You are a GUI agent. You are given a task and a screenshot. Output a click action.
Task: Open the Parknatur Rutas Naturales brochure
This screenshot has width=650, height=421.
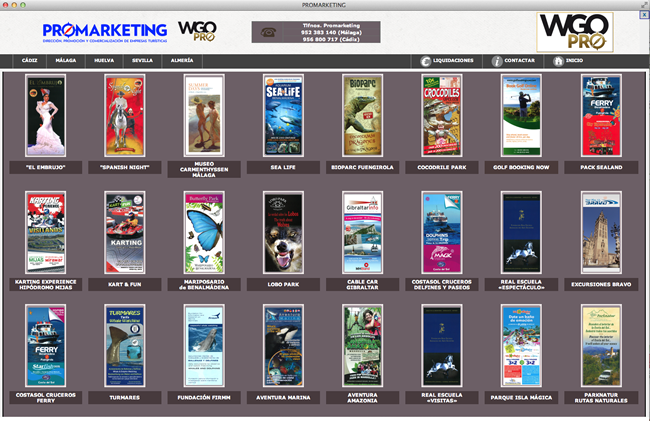[601, 345]
